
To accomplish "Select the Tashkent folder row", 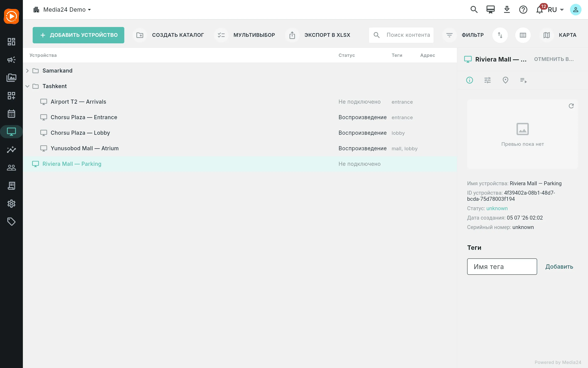I will (x=240, y=86).
